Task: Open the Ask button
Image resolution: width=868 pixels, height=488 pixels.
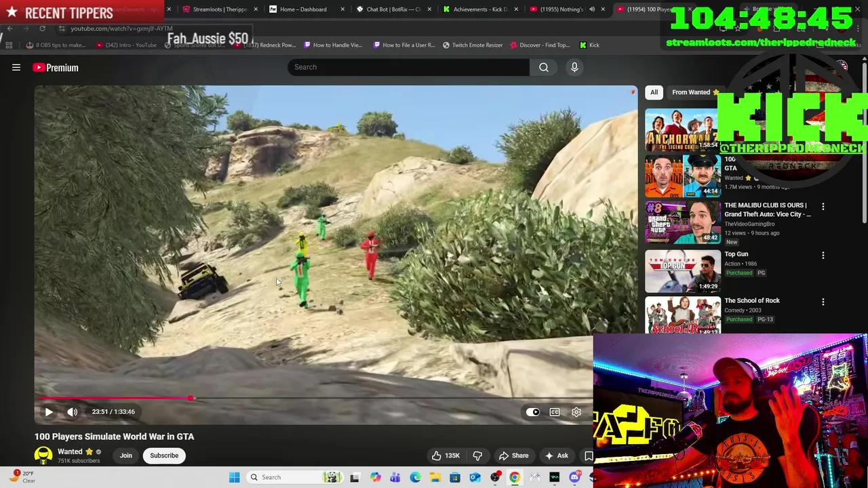Action: 556,455
